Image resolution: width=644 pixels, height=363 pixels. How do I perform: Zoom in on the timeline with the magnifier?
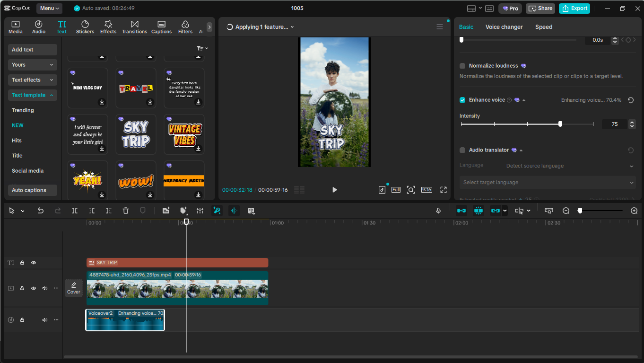coord(634,210)
